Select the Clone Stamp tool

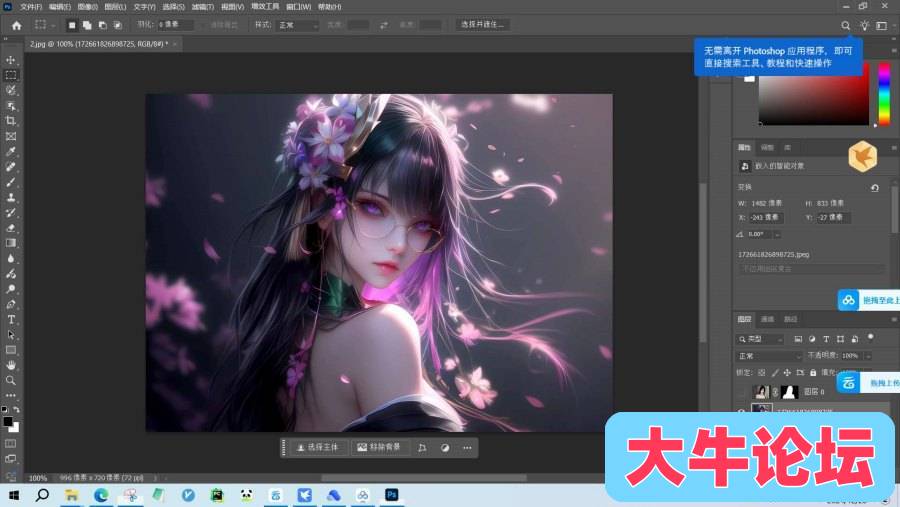(x=10, y=197)
